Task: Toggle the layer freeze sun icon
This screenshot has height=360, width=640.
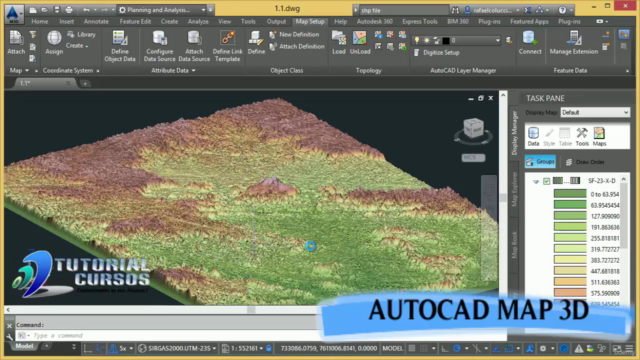Action: point(427,40)
